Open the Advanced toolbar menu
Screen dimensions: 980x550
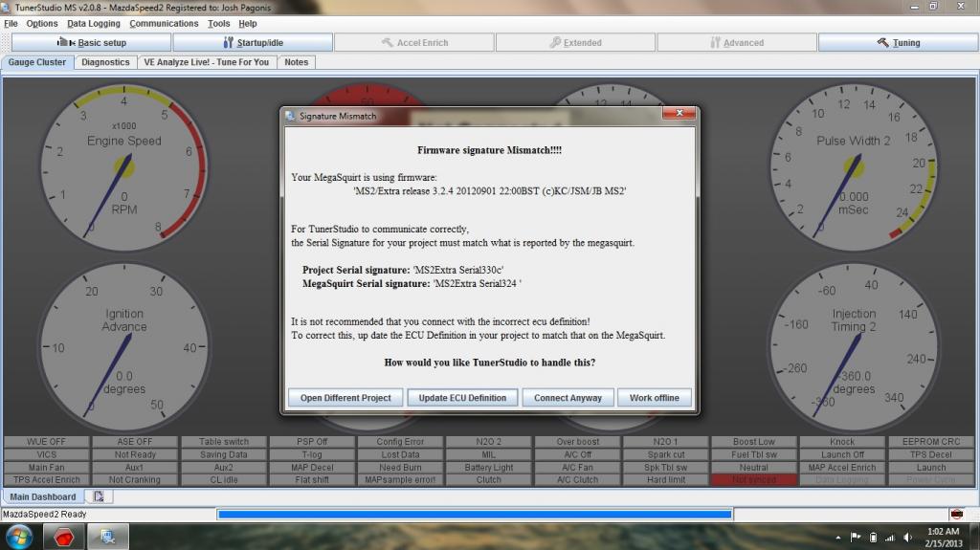(737, 42)
